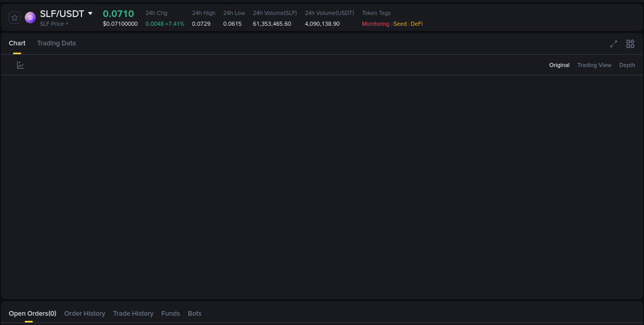Screen dimensions: 644x325
Task: Expand the trading pair list arrow
Action: (x=91, y=14)
